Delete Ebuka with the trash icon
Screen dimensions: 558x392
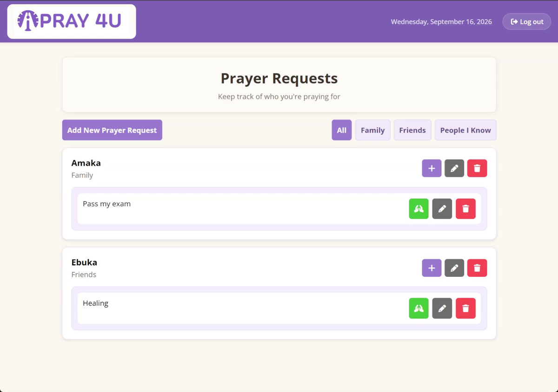[x=477, y=268]
